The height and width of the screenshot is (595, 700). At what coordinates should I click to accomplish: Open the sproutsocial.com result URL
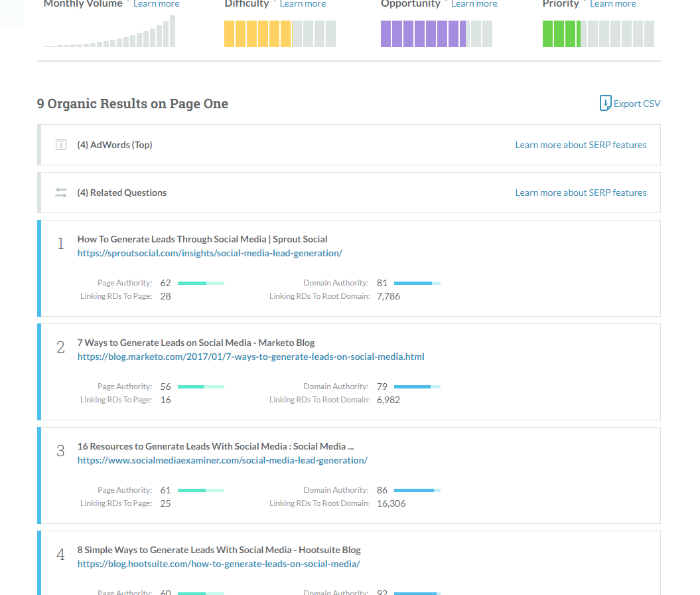pyautogui.click(x=210, y=253)
